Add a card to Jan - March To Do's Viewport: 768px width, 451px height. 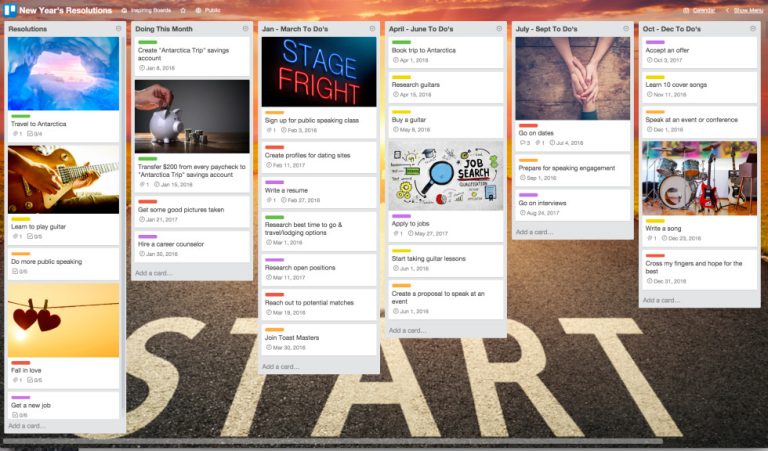[x=280, y=367]
